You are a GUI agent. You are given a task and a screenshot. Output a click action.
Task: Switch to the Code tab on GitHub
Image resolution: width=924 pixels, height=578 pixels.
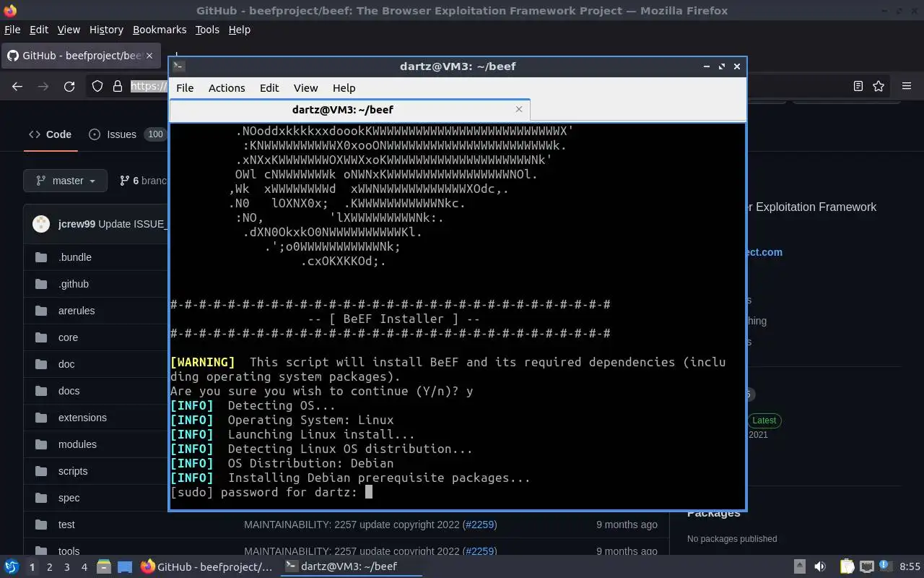(x=50, y=134)
